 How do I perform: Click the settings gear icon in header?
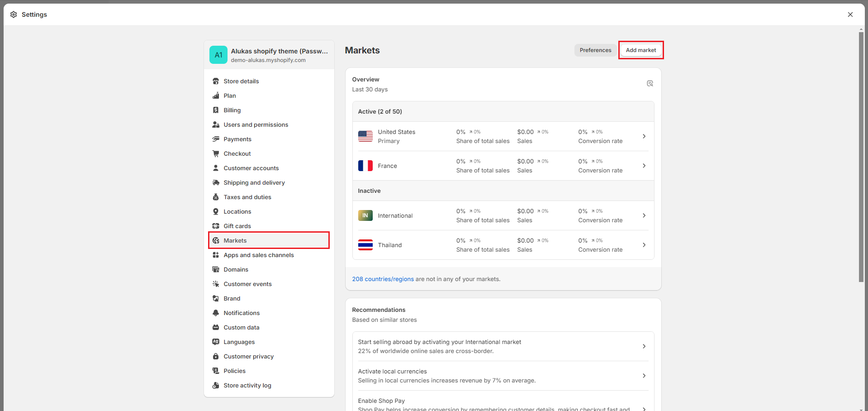coord(14,14)
